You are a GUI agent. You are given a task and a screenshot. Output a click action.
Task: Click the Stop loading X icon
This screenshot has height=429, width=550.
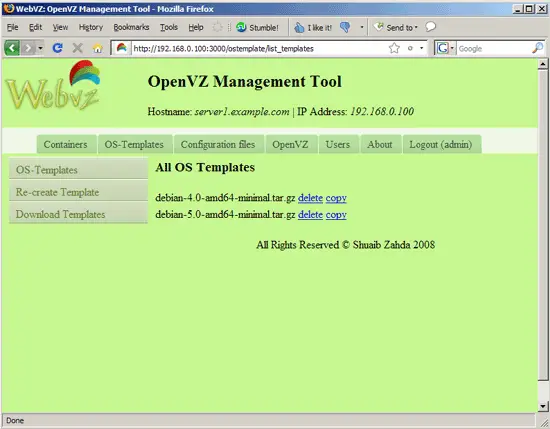(x=78, y=48)
